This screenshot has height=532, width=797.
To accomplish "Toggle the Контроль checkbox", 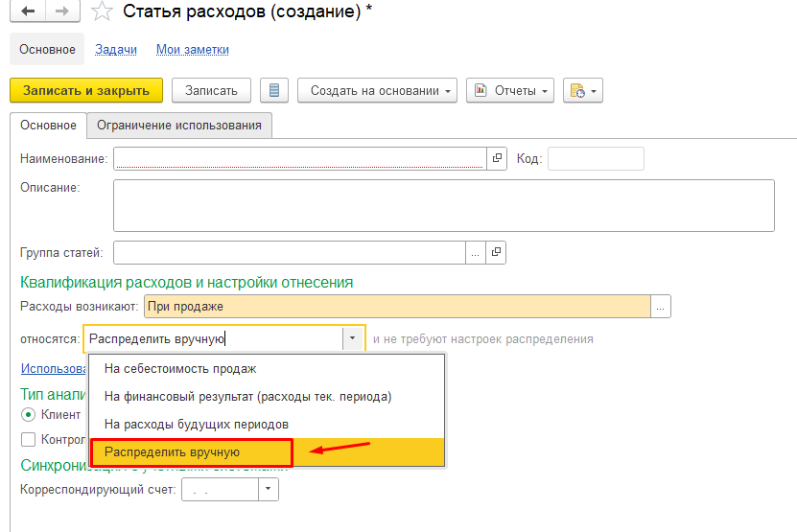I will pos(28,440).
